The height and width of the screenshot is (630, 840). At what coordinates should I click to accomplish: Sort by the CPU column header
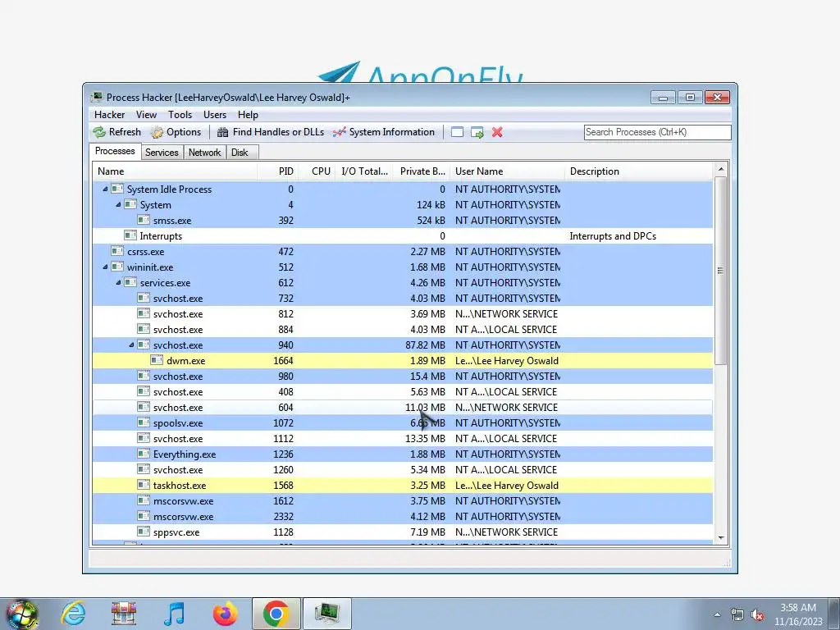coord(317,171)
